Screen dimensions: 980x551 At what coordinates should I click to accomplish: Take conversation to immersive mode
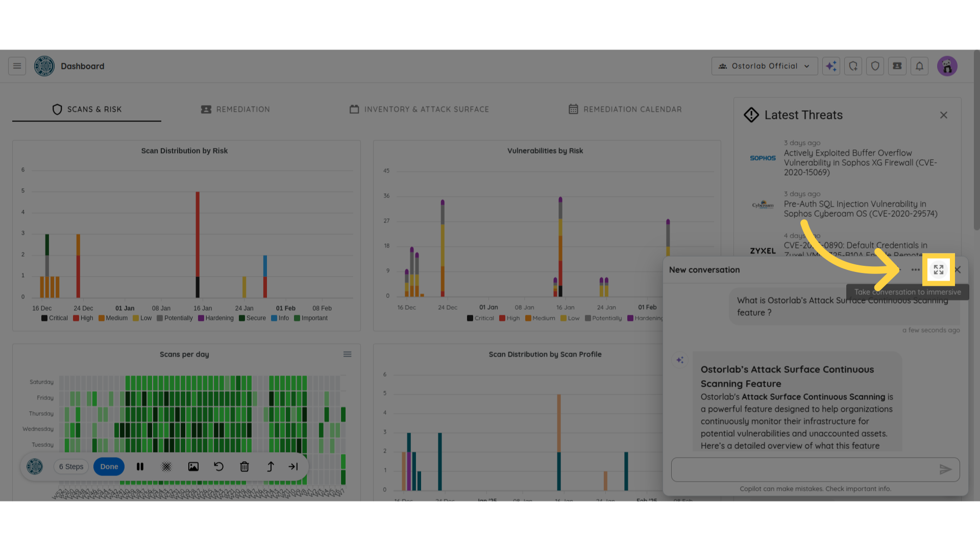pyautogui.click(x=939, y=270)
